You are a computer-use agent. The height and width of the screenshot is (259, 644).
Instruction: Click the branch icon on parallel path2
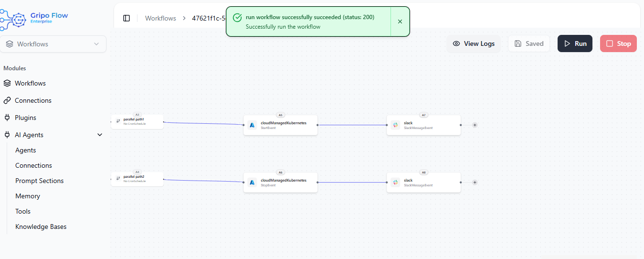[x=118, y=179]
